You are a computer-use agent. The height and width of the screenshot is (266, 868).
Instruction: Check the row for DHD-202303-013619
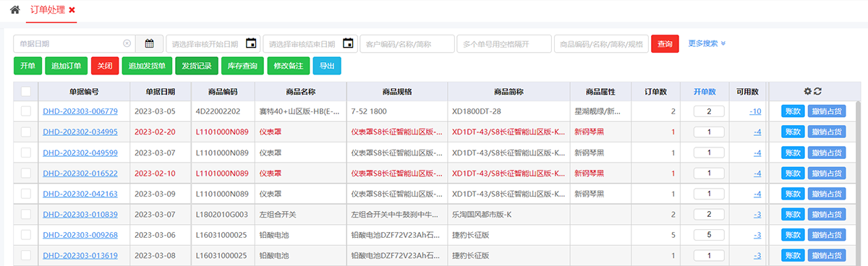pos(26,256)
